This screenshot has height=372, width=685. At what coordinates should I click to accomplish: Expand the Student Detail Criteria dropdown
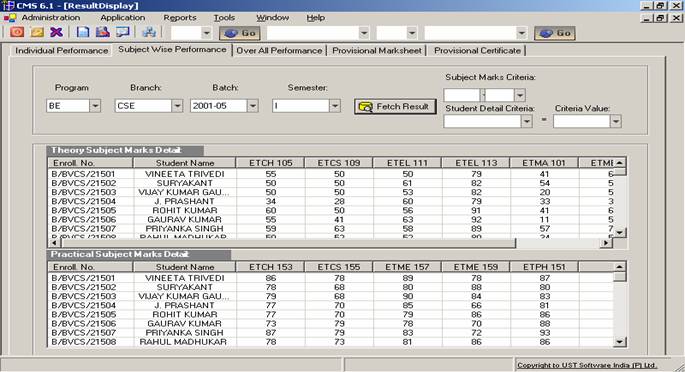tap(526, 121)
